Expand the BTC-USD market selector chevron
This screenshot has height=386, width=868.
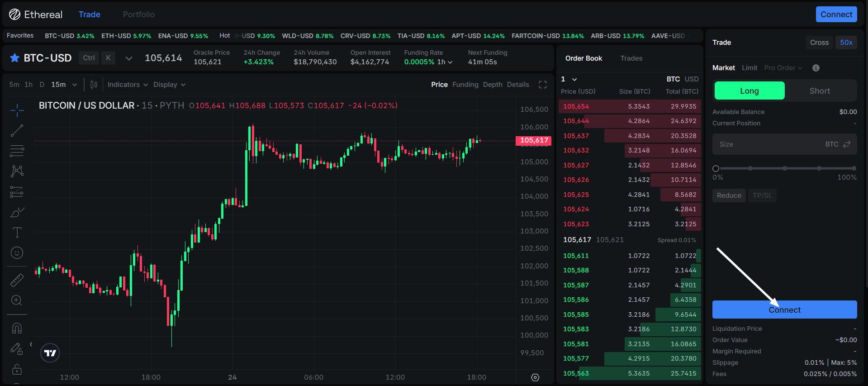point(129,58)
